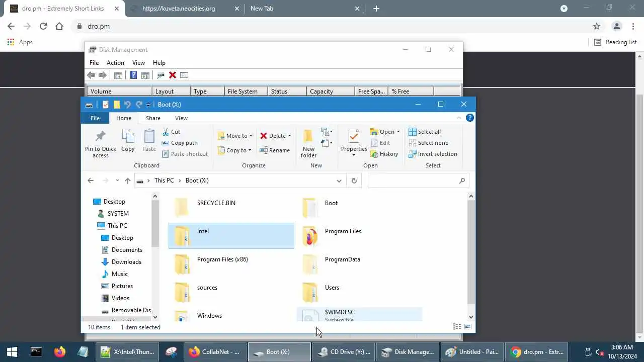Click the Cut scissors button
Screen dimensions: 644x362
pos(171,132)
